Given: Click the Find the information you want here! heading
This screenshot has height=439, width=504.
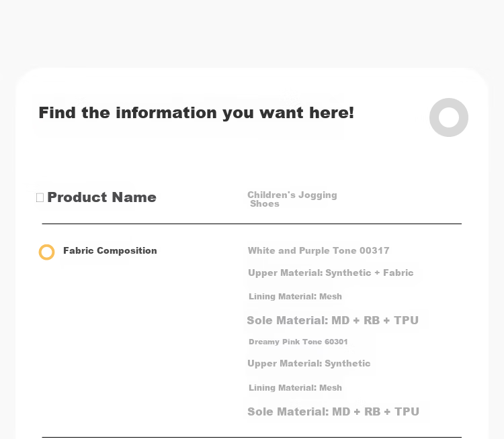Looking at the screenshot, I should (196, 113).
